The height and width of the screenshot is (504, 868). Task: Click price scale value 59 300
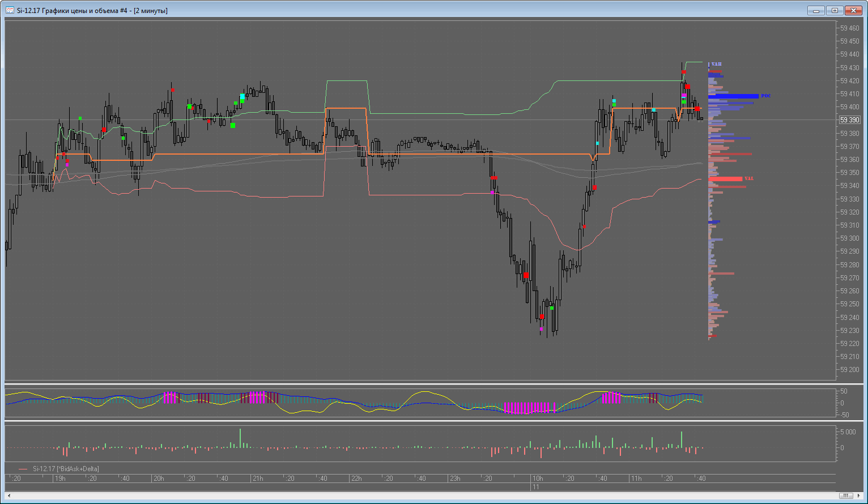pyautogui.click(x=849, y=238)
